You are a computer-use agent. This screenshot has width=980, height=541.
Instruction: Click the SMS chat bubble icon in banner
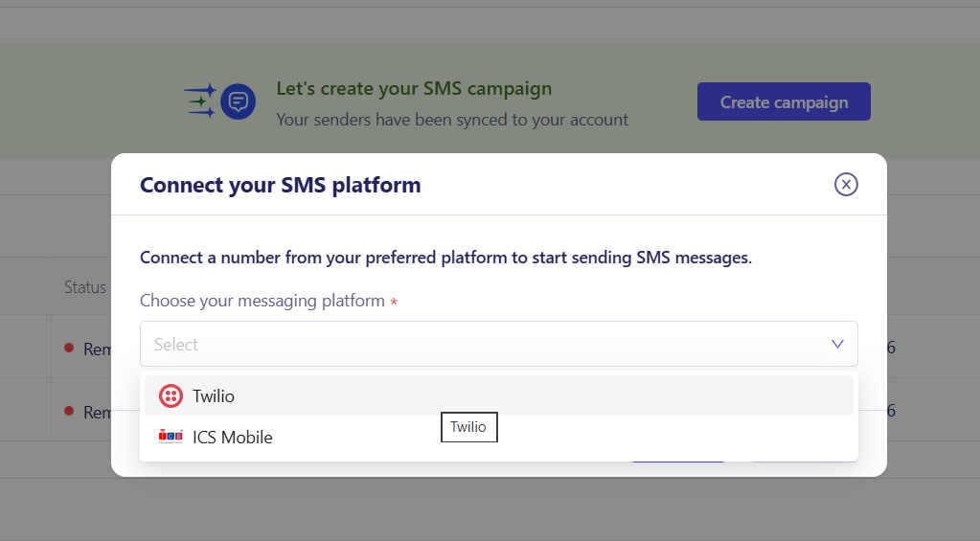point(239,101)
